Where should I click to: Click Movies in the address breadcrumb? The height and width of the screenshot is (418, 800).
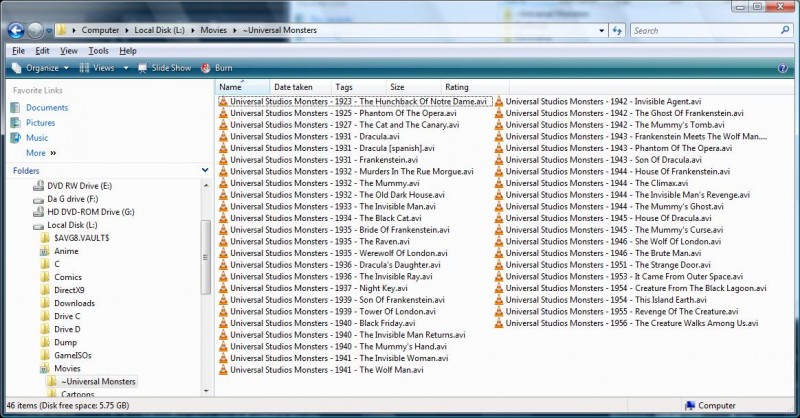click(x=213, y=30)
